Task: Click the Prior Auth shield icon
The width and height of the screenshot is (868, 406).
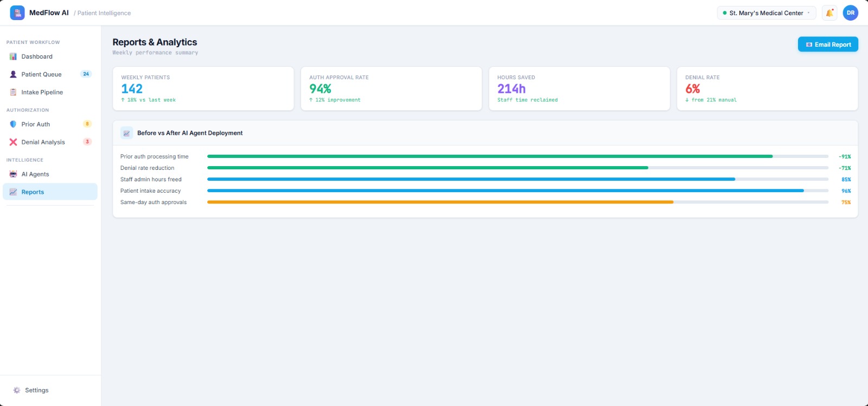Action: (13, 124)
